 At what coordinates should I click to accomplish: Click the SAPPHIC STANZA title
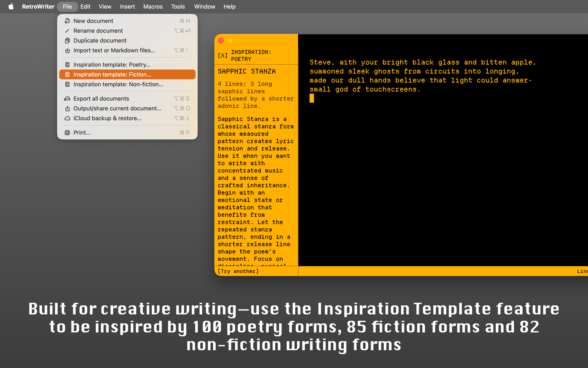tap(247, 71)
